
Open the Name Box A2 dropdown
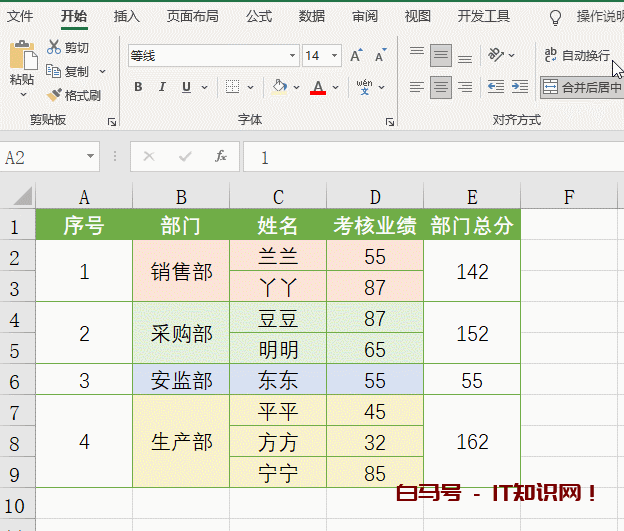point(90,156)
